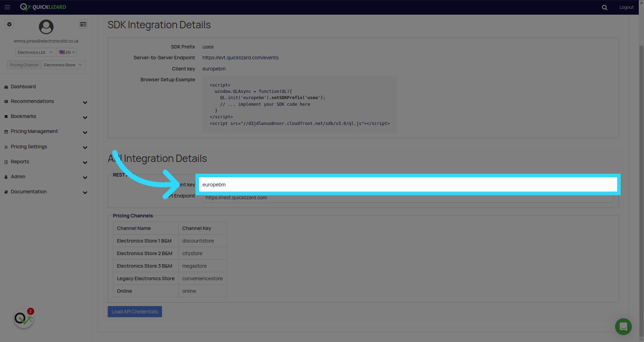Click the REST Client key input field
The width and height of the screenshot is (644, 342).
(x=408, y=185)
